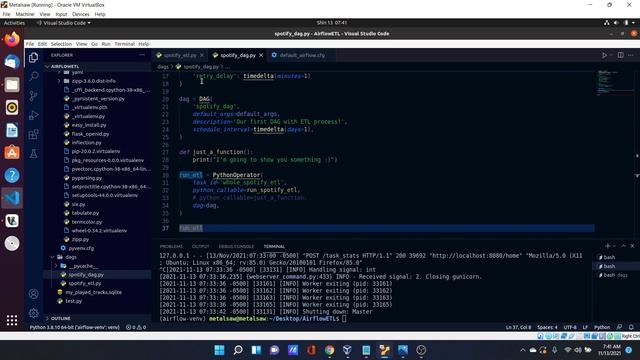Open the launch profile dropdown next to the new terminal plus
The image size is (640, 360).
pyautogui.click(x=614, y=246)
